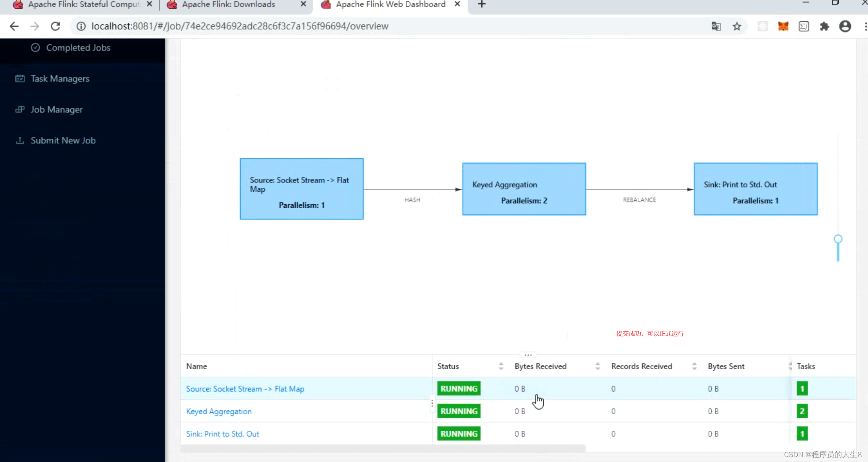Open Keyed Aggregation row link

pyautogui.click(x=219, y=412)
